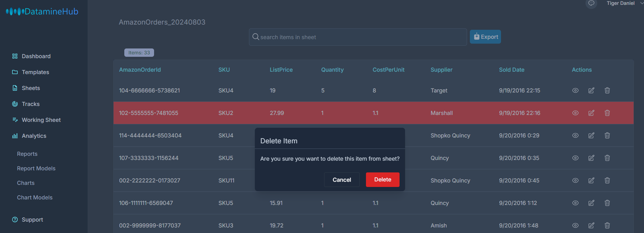
Task: Click list price 15.91
Action: [276, 203]
